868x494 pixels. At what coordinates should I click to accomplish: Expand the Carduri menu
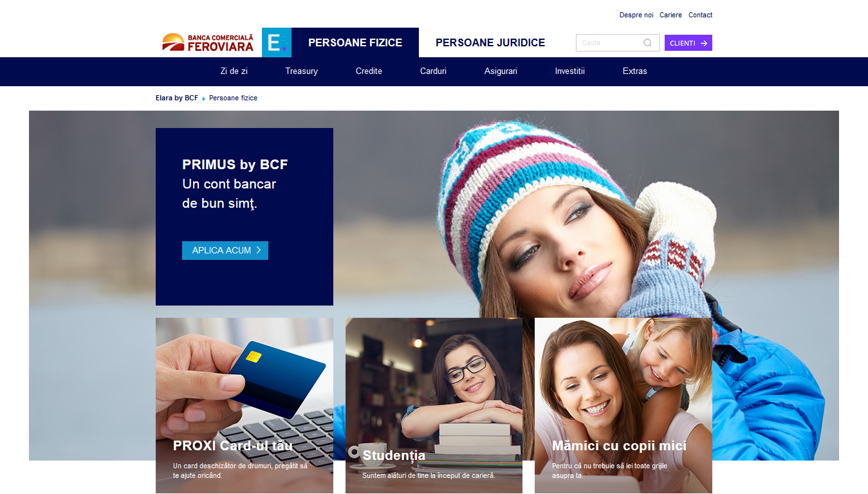tap(433, 71)
